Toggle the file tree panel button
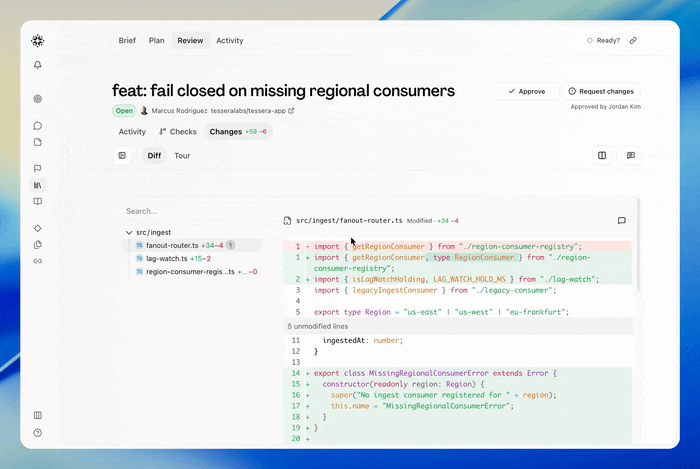The width and height of the screenshot is (700, 469). [x=122, y=155]
